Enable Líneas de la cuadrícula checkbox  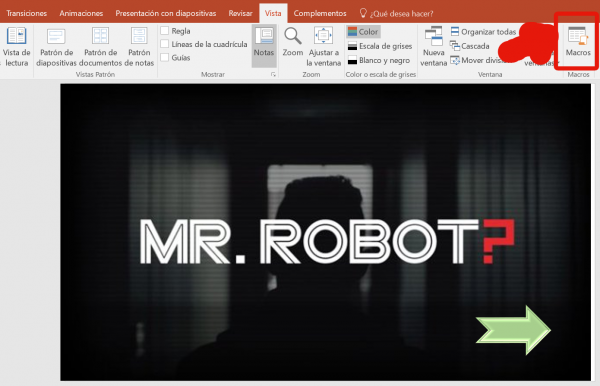click(x=165, y=44)
